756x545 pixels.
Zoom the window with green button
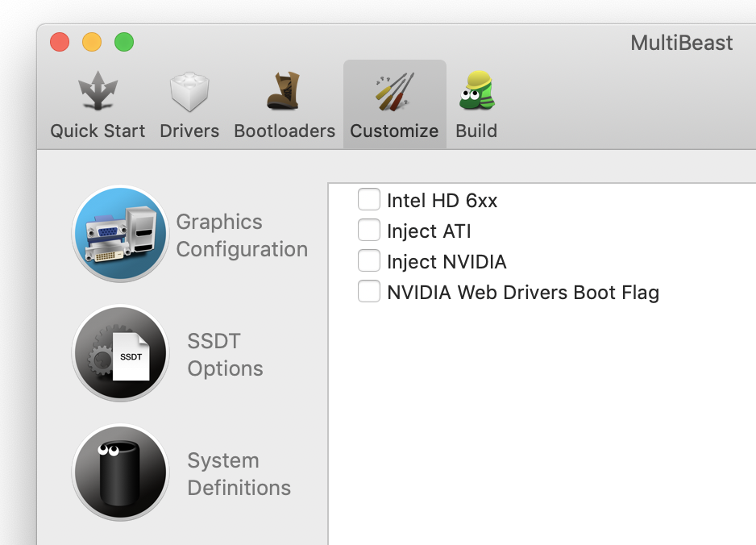click(x=124, y=42)
